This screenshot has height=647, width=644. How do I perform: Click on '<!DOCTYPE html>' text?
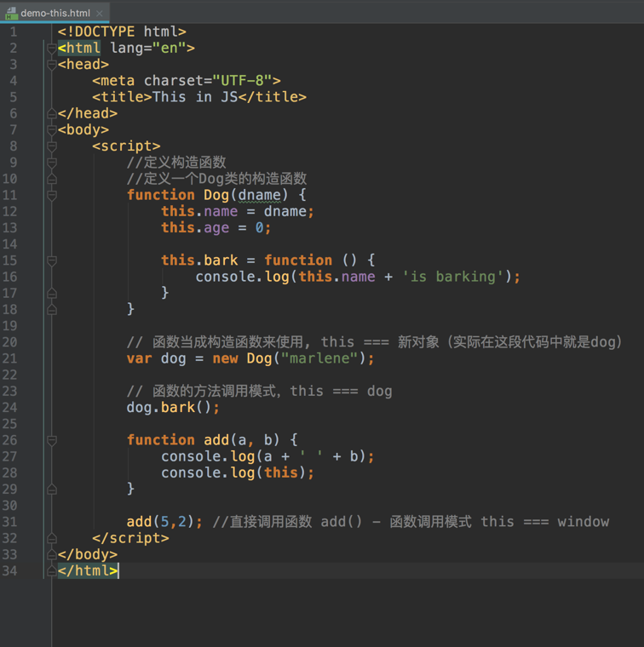pos(122,31)
